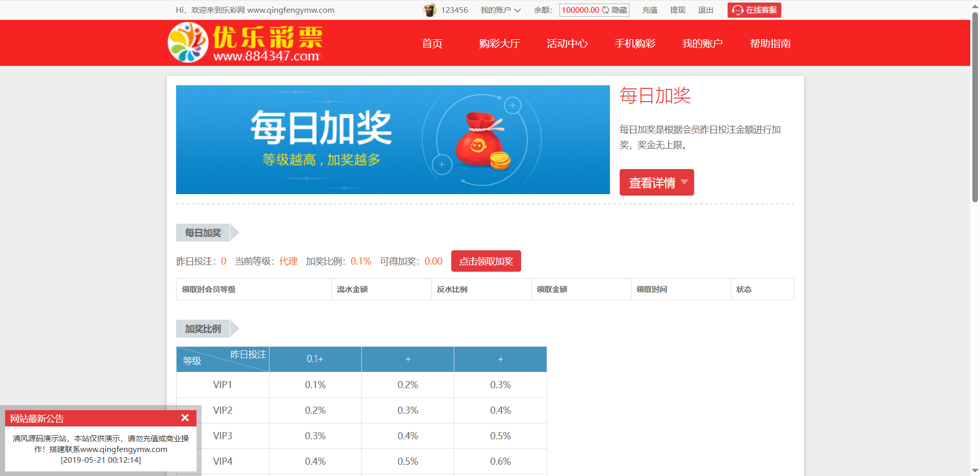This screenshot has height=476, width=980.
Task: Log out using the 退出 link
Action: (x=705, y=10)
